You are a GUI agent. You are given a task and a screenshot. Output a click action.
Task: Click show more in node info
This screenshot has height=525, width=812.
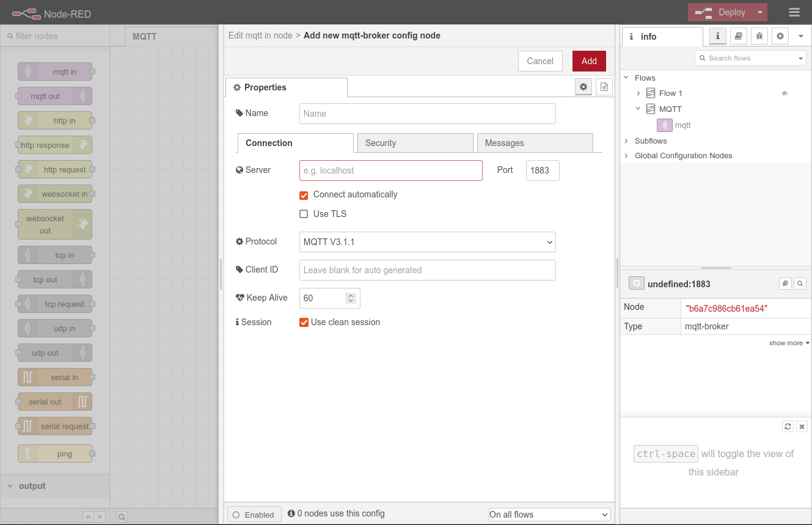789,343
